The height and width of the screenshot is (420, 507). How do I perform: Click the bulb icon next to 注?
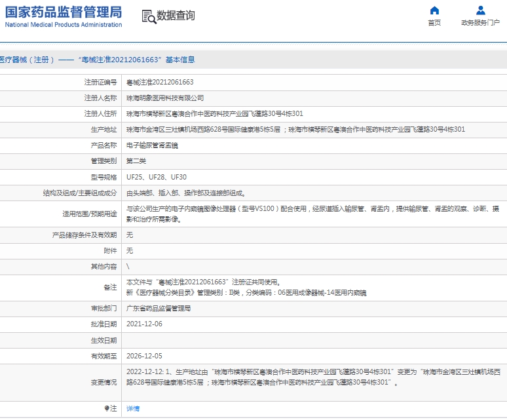tap(107, 408)
